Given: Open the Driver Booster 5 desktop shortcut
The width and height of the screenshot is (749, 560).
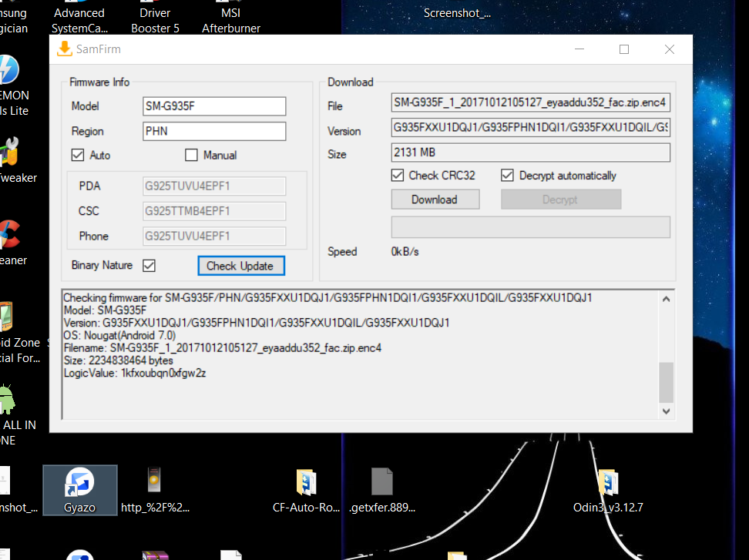Looking at the screenshot, I should pyautogui.click(x=155, y=17).
